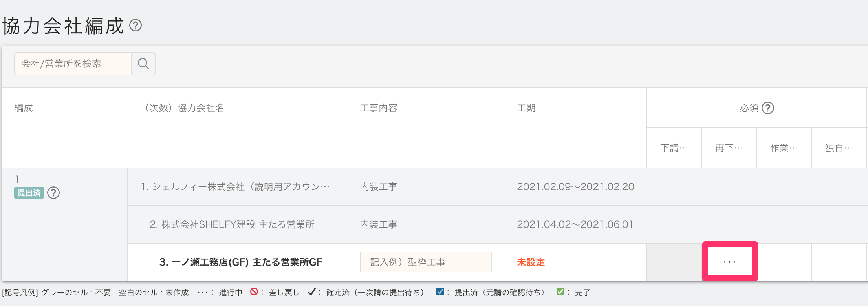Click the red 差し戻し prohibition icon in legend
The height and width of the screenshot is (306, 868).
(x=254, y=292)
